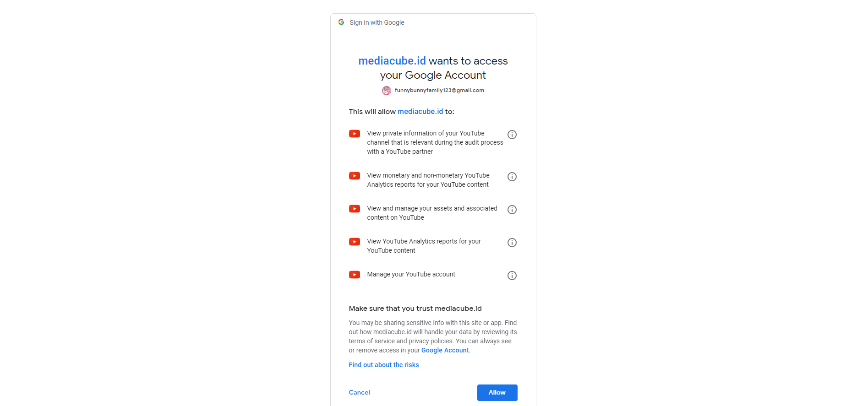Click the funnybunnyfamily123@gmail.com email address

439,90
